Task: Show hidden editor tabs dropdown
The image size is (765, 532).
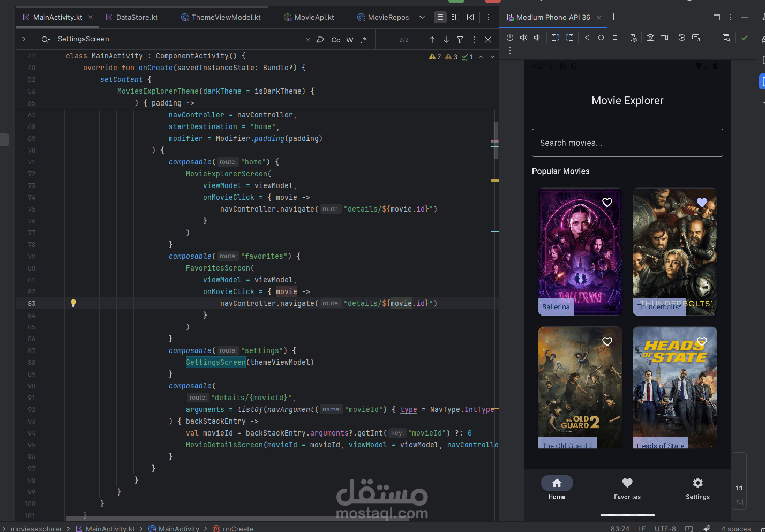Action: pos(422,17)
